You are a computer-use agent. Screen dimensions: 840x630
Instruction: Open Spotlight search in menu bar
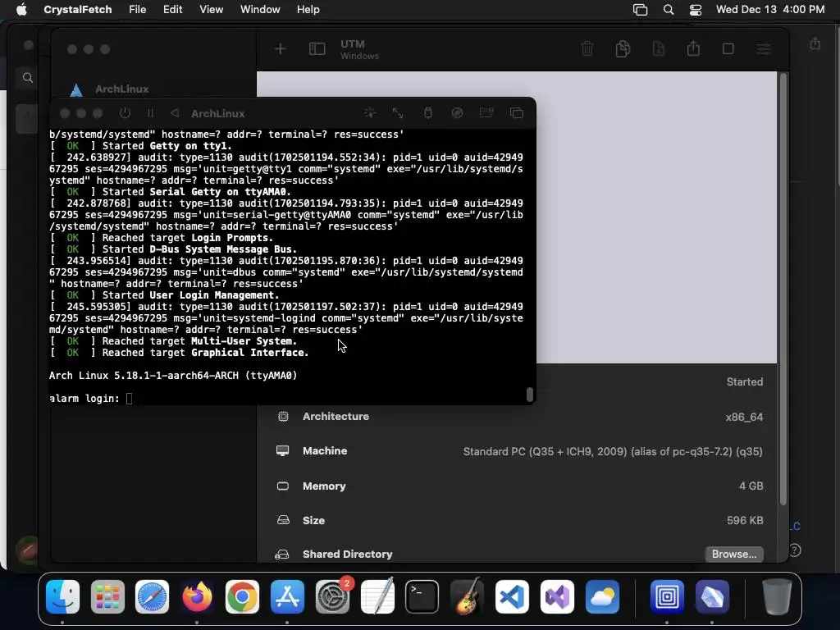coord(668,10)
